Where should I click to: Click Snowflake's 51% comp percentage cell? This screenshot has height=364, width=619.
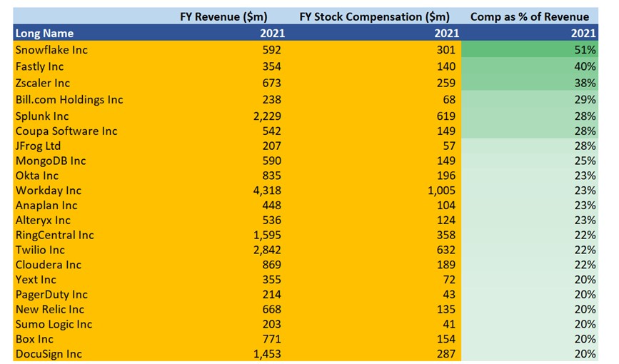click(x=529, y=49)
